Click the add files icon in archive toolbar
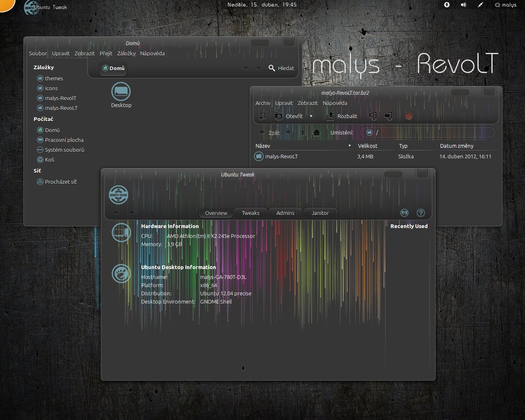The width and height of the screenshot is (525, 420). (x=373, y=116)
